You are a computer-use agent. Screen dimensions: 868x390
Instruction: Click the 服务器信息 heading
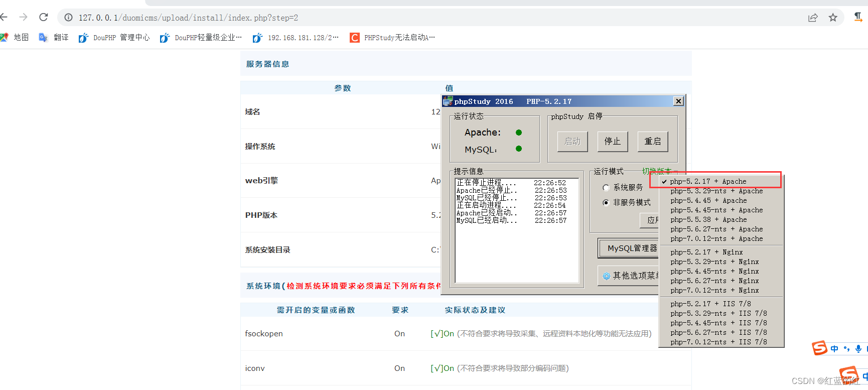point(267,64)
